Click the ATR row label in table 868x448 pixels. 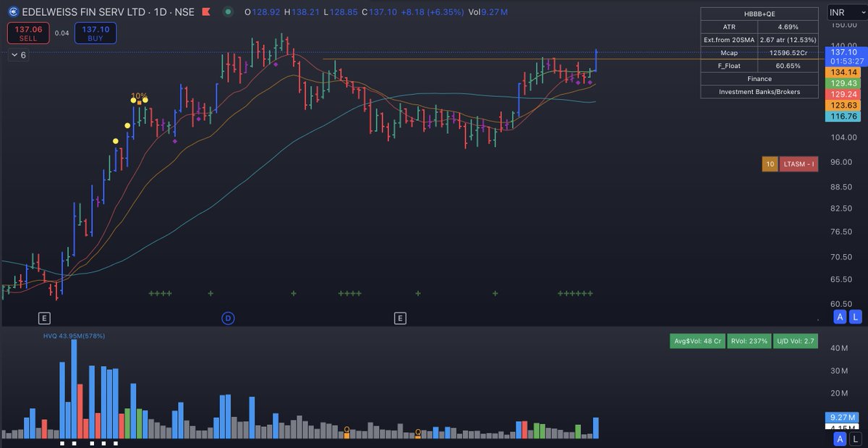[729, 27]
